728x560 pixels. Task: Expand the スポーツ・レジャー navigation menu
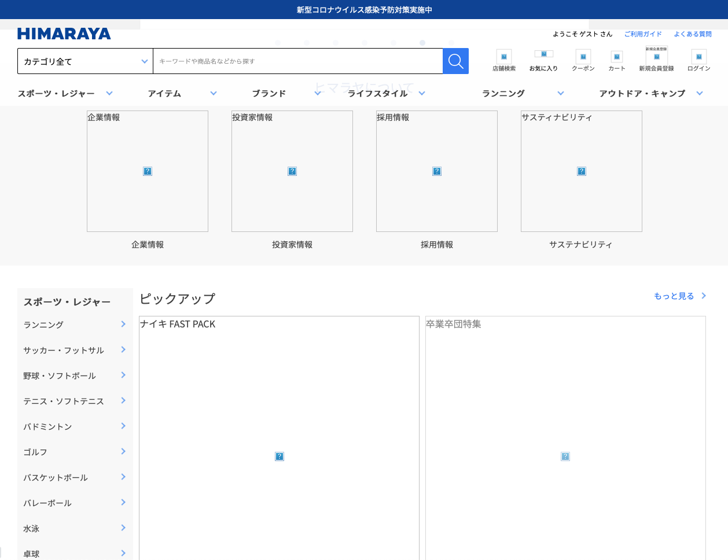pyautogui.click(x=65, y=94)
